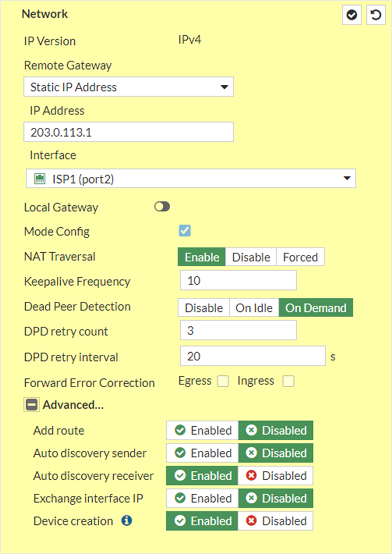This screenshot has height=554, width=392.
Task: Click the checkmark confirm icon beside Network
Action: [x=351, y=15]
